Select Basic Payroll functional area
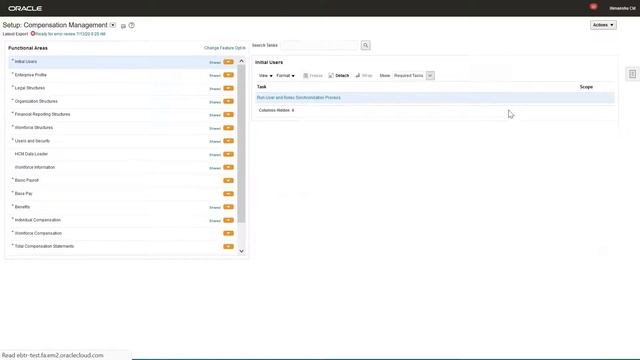 click(x=27, y=180)
